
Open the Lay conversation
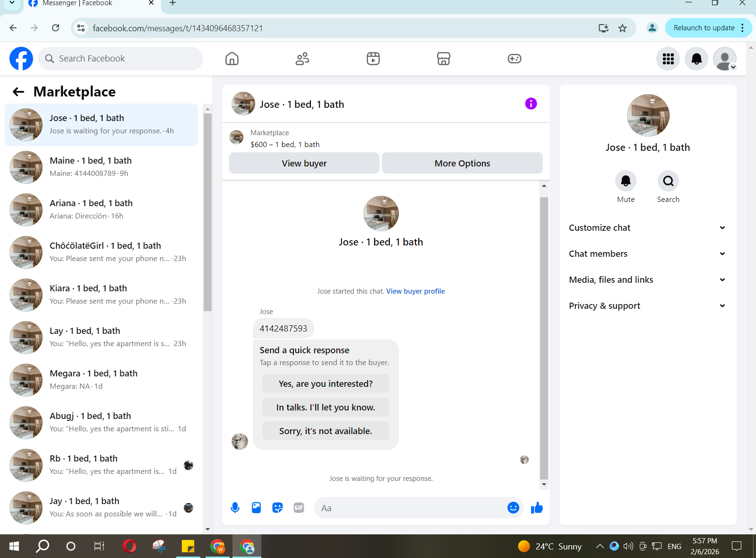coord(102,338)
